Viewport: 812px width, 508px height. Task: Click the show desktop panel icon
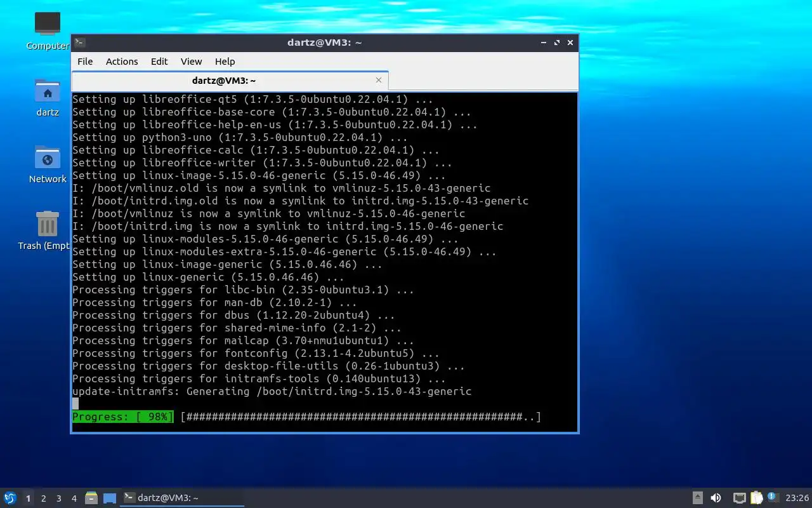(x=110, y=498)
